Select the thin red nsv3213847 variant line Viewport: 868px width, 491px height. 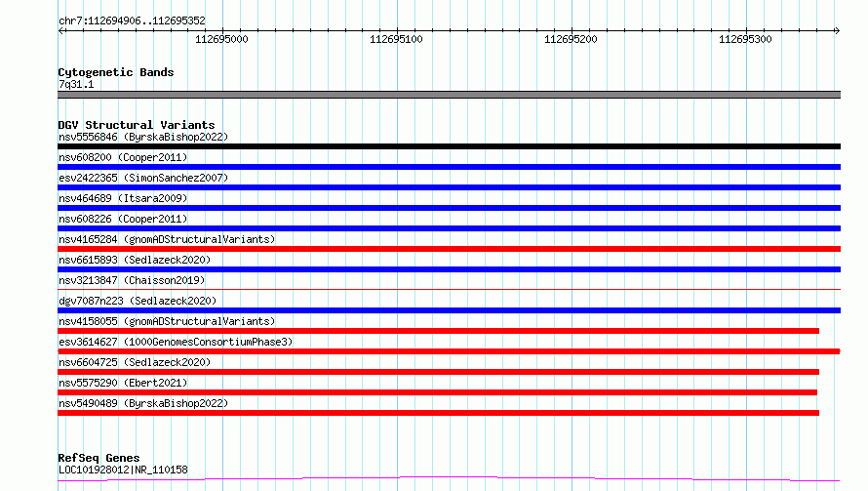tap(449, 289)
